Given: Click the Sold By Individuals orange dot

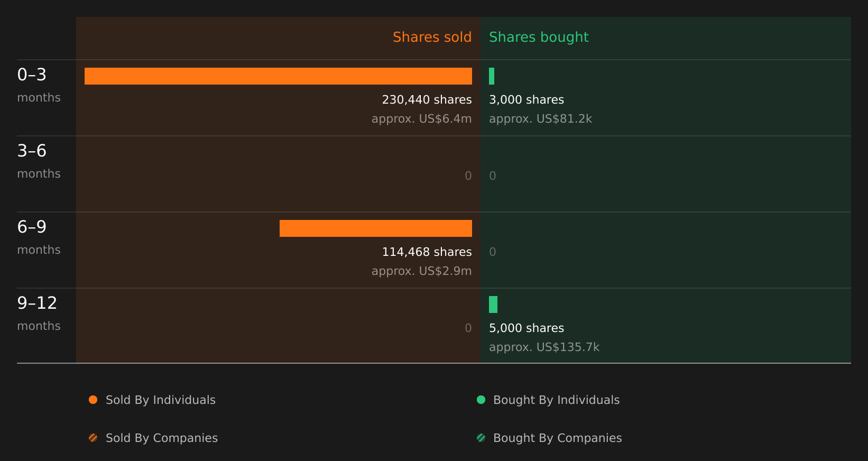Looking at the screenshot, I should pyautogui.click(x=93, y=400).
